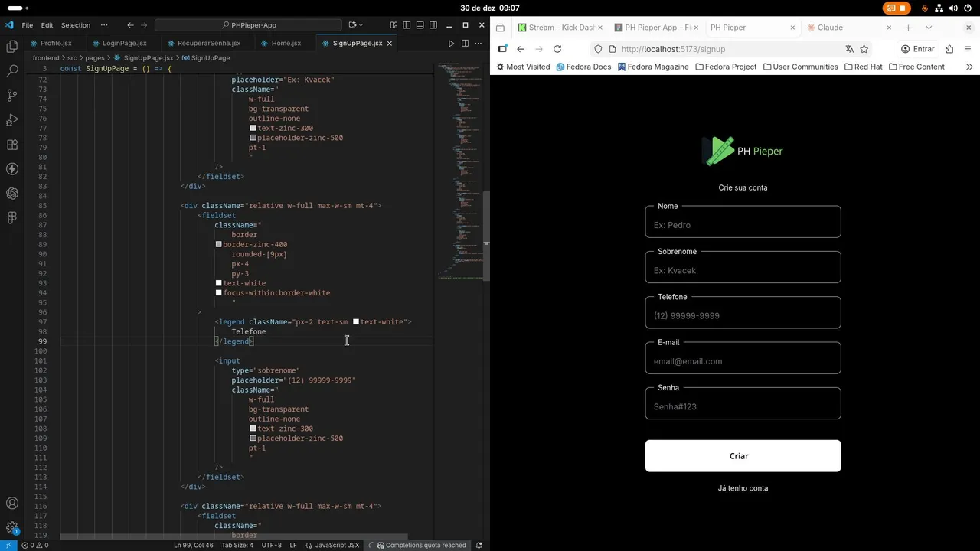Open the Manage gear in VS Code
Viewport: 980px width, 551px height.
pyautogui.click(x=11, y=528)
